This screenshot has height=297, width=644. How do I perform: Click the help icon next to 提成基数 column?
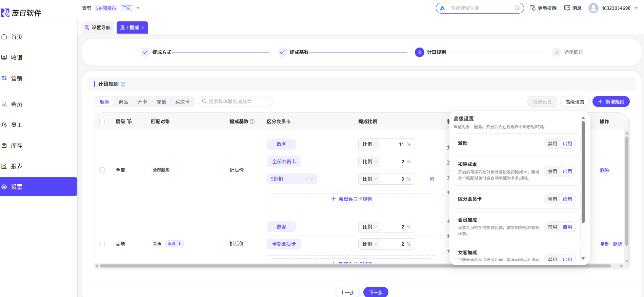(x=252, y=122)
